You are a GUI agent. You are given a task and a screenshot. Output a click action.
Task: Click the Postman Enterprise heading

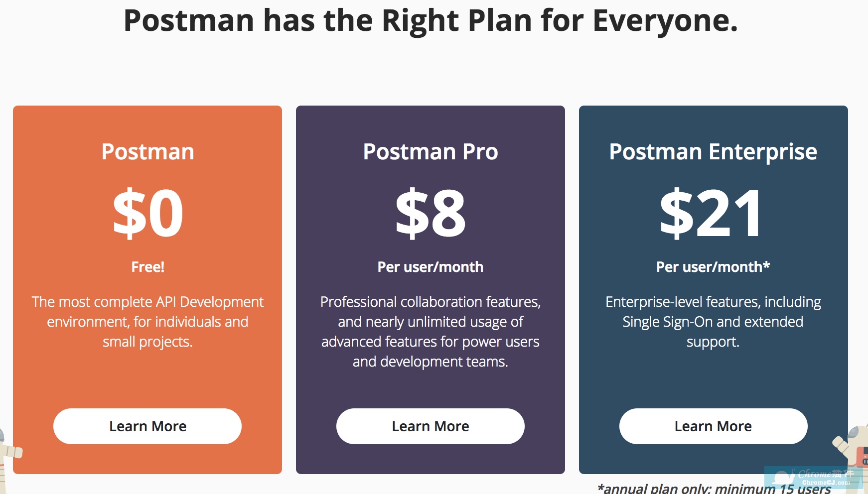pyautogui.click(x=713, y=152)
